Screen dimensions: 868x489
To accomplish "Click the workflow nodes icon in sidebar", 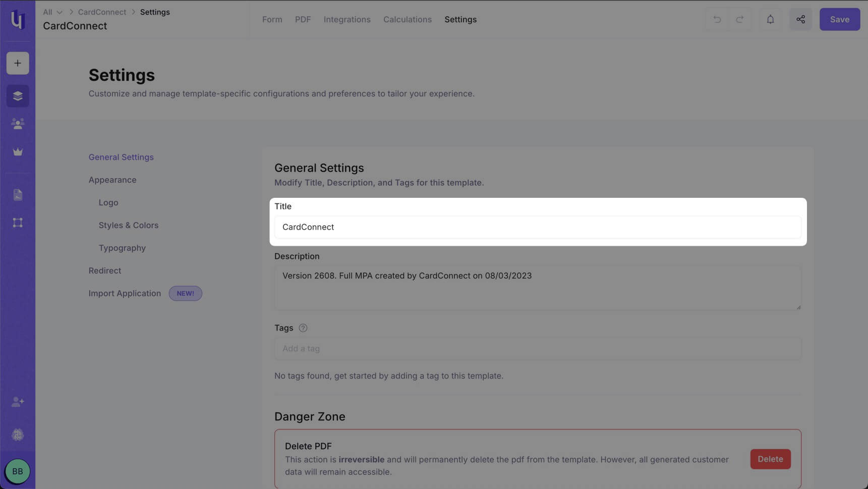I will click(18, 223).
